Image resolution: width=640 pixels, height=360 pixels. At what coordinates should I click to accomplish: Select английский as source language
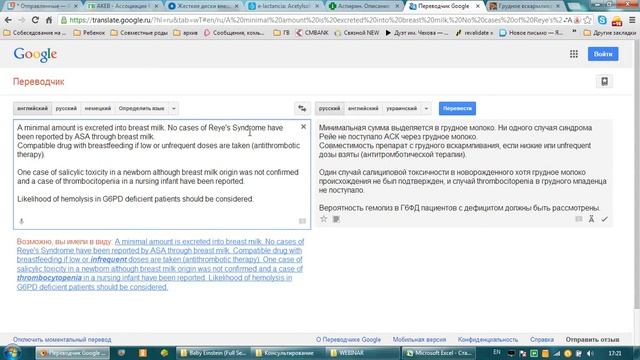32,109
